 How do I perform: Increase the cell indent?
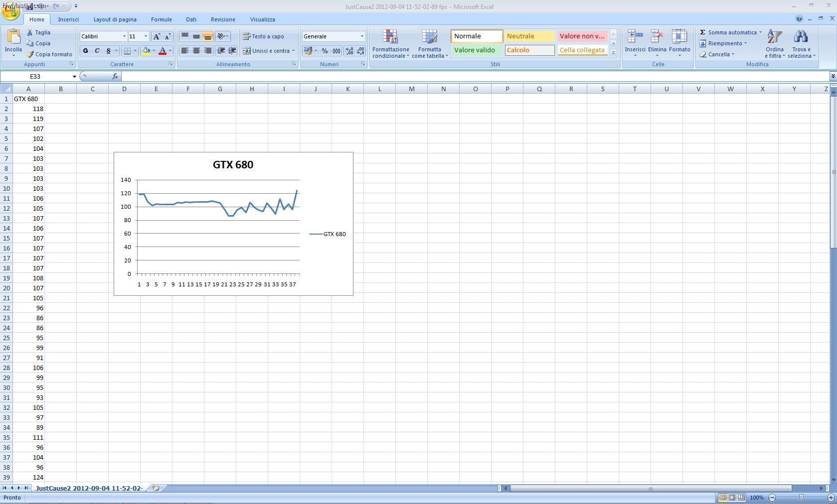pyautogui.click(x=232, y=51)
